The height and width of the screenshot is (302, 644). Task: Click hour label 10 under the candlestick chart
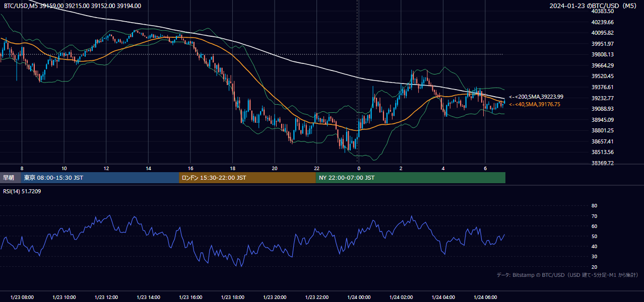click(x=64, y=168)
